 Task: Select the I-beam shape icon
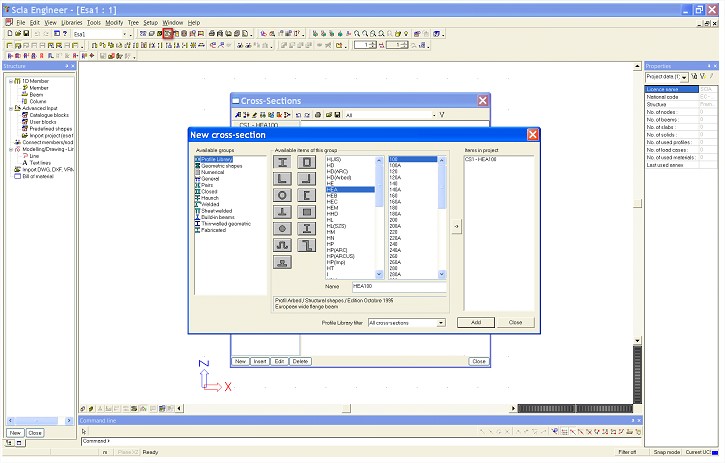283,161
